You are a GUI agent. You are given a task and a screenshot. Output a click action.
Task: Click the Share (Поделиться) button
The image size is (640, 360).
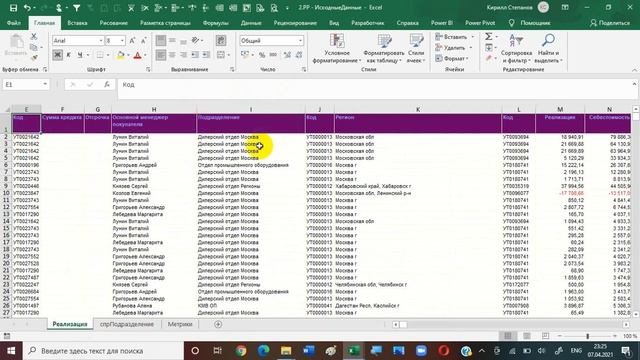coord(610,23)
